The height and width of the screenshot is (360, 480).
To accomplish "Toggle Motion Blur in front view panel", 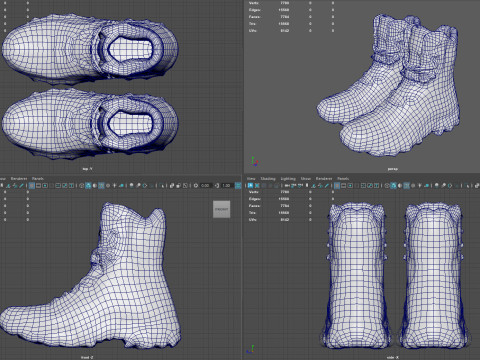I will point(138,185).
